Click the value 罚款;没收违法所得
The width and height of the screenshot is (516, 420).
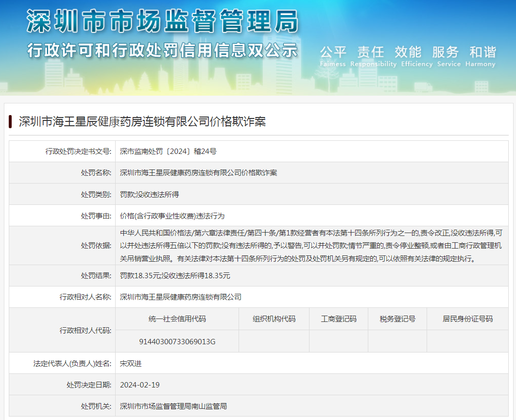[x=149, y=194]
